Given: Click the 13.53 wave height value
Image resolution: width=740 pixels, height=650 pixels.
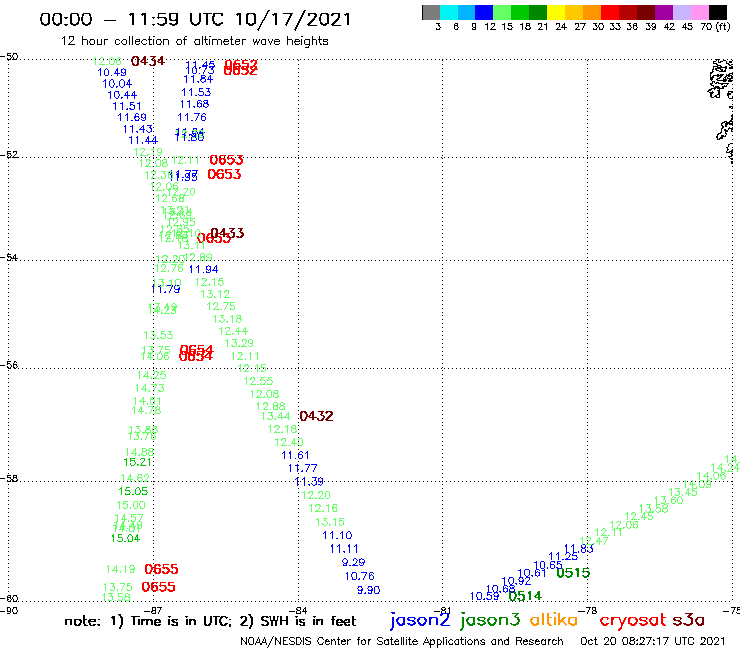Looking at the screenshot, I should coord(159,335).
